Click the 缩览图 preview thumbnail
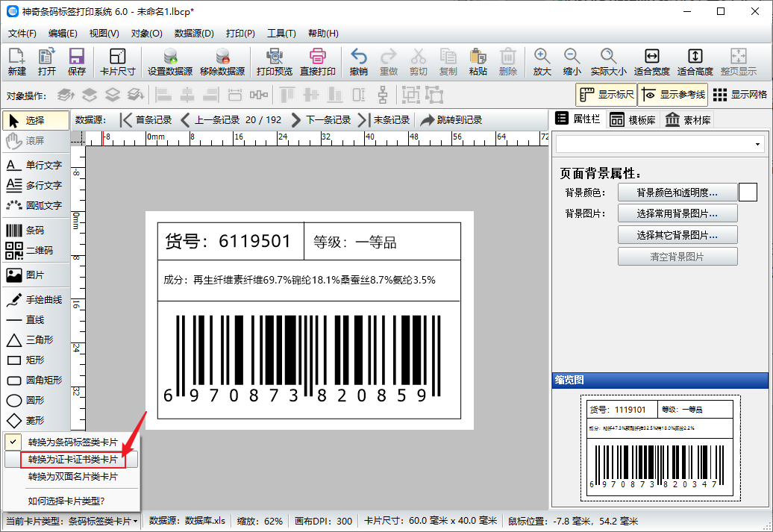 (x=660, y=448)
